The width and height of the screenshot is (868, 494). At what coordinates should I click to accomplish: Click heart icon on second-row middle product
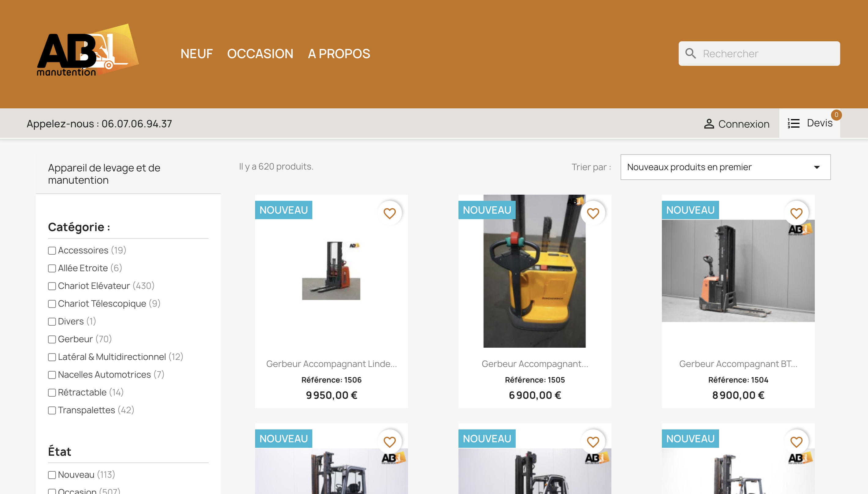click(593, 442)
